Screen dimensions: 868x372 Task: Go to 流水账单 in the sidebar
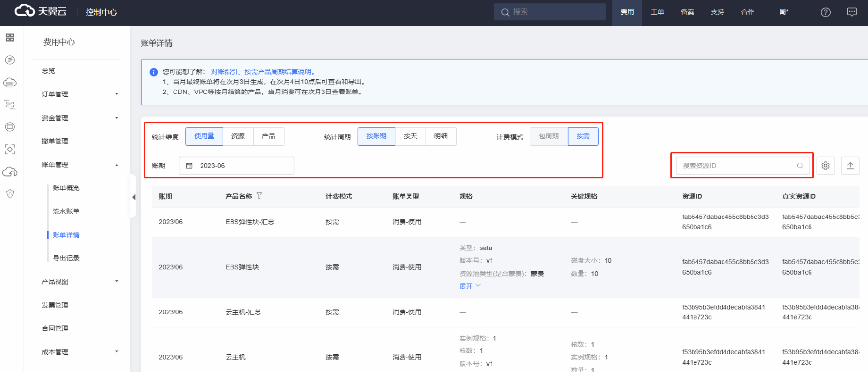(x=66, y=211)
